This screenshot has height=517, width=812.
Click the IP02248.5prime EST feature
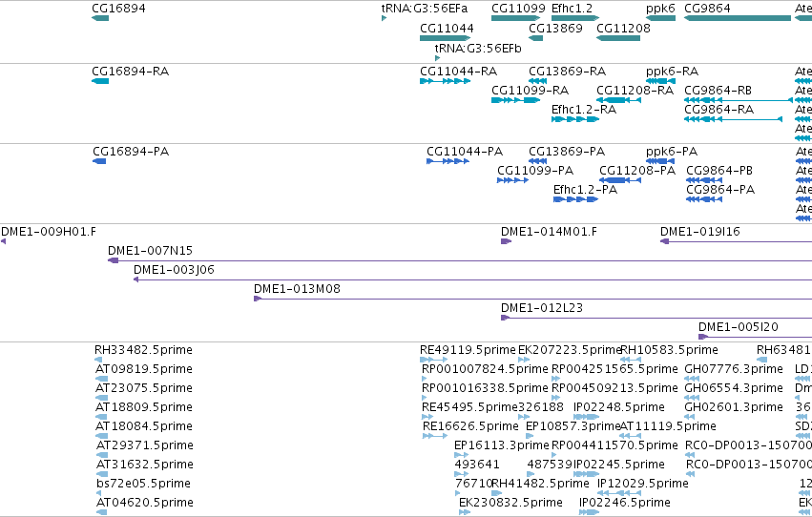tap(586, 417)
